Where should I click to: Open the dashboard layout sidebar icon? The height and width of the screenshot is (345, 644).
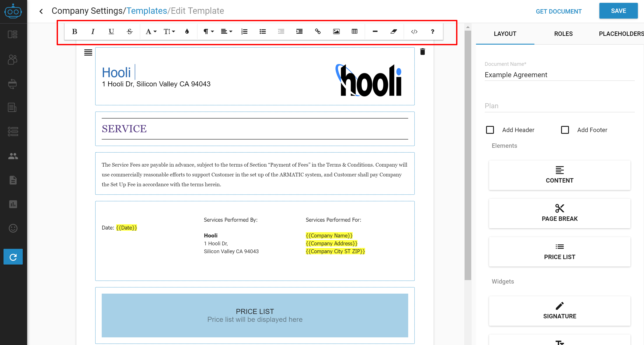(x=12, y=34)
